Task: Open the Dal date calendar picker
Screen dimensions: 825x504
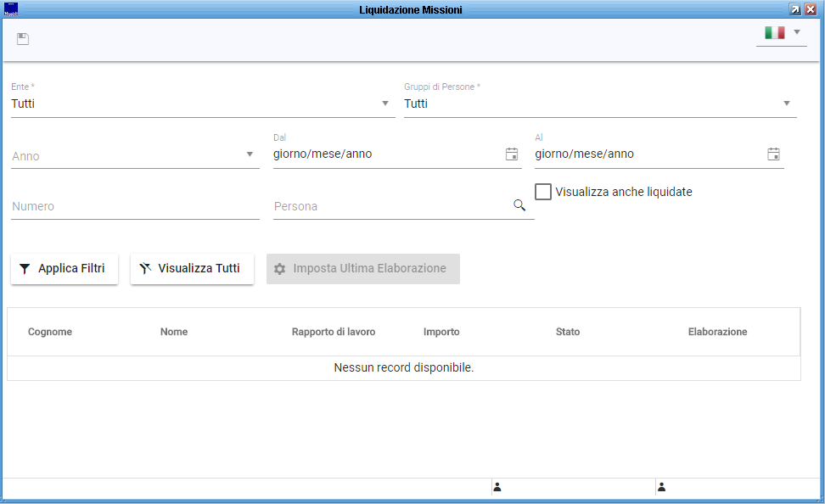Action: [512, 154]
